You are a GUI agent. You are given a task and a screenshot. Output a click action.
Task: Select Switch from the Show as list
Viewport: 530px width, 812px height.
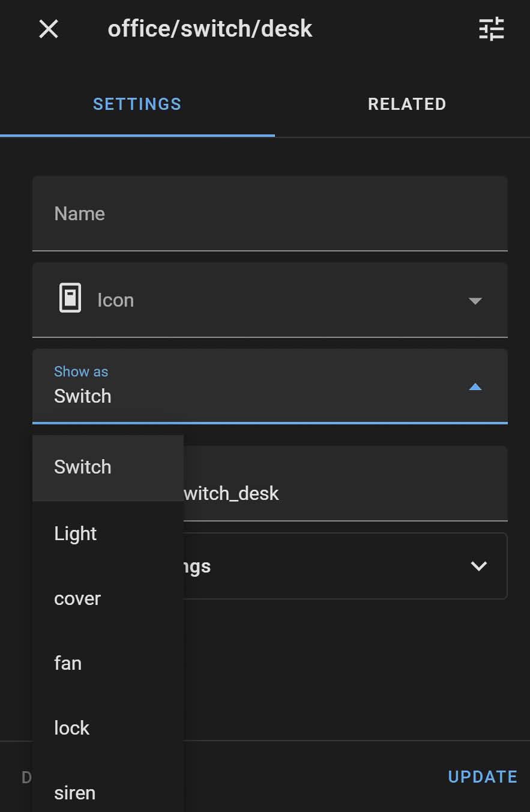point(108,468)
